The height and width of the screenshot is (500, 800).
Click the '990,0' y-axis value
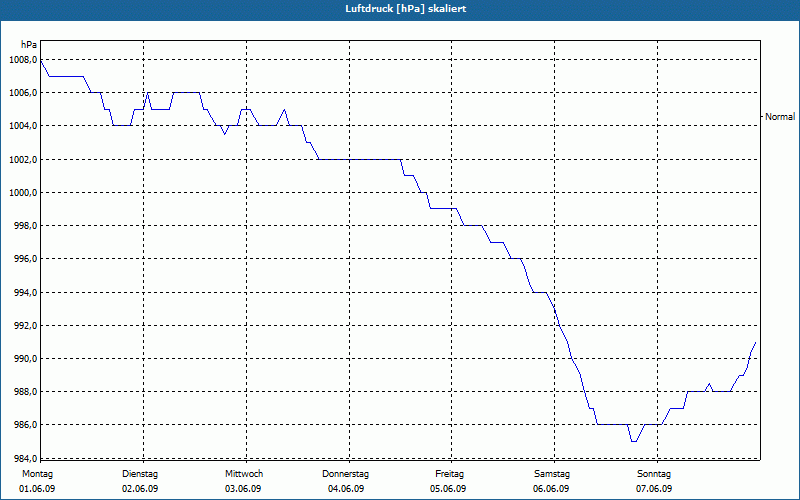pyautogui.click(x=26, y=359)
